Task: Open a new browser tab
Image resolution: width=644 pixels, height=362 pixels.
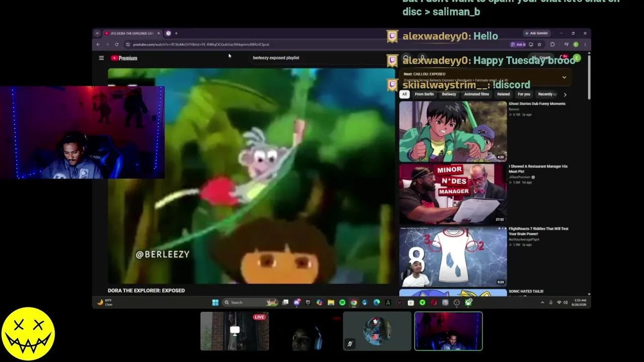Action: 176,33
